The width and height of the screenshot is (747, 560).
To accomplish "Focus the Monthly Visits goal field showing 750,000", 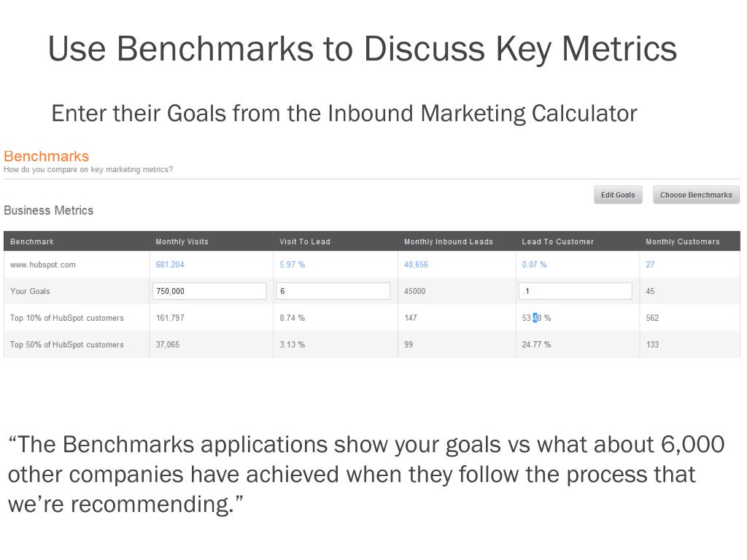I will [x=209, y=291].
